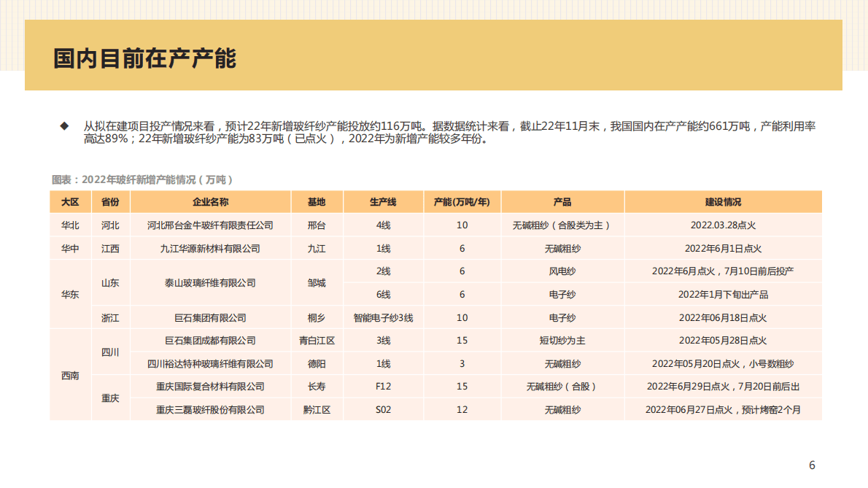Click the 风电纱 product cell

562,271
